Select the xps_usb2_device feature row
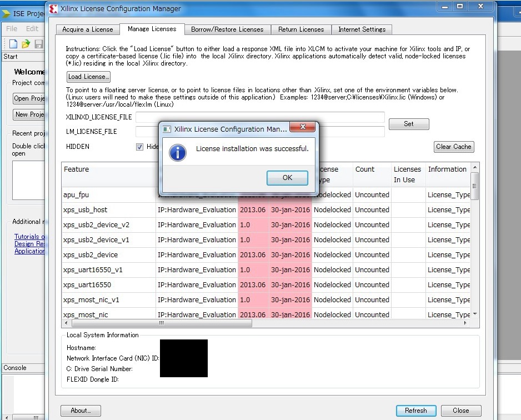This screenshot has height=420, width=521. tap(267, 255)
